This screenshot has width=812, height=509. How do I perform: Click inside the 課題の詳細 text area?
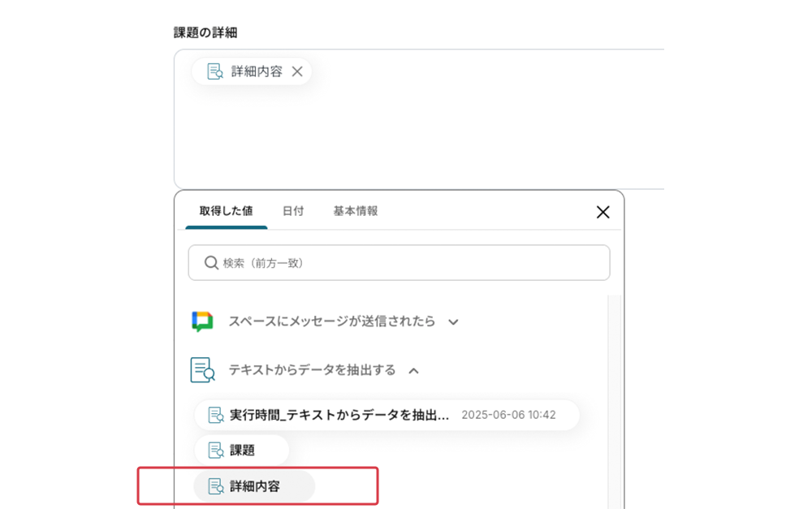[x=419, y=119]
